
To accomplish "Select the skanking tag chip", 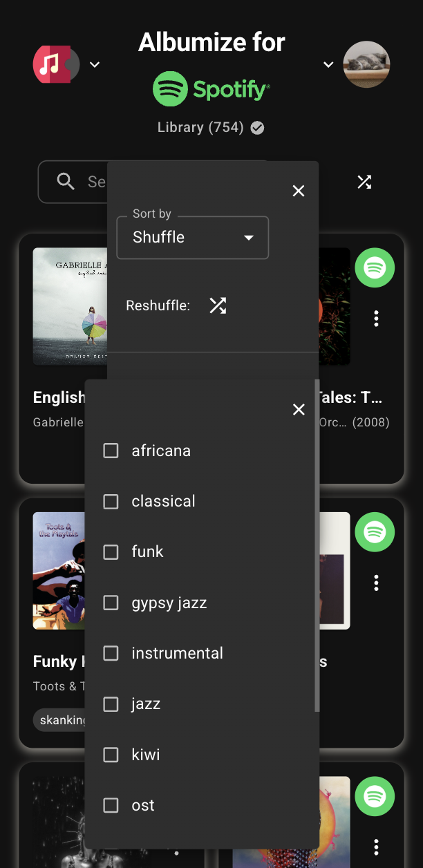I will pyautogui.click(x=64, y=719).
